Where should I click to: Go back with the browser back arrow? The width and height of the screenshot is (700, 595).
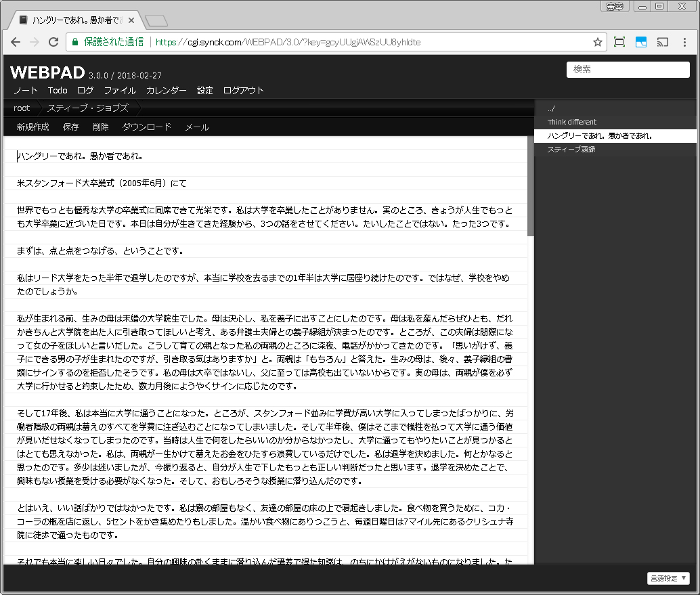click(x=16, y=42)
